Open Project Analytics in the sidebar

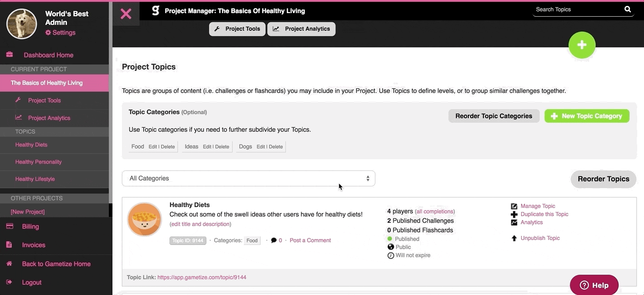[x=49, y=118]
